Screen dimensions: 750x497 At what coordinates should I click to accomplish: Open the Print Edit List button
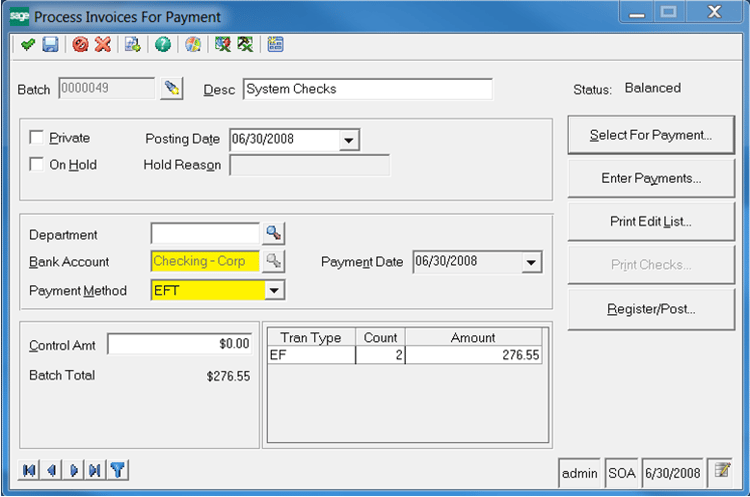[650, 222]
